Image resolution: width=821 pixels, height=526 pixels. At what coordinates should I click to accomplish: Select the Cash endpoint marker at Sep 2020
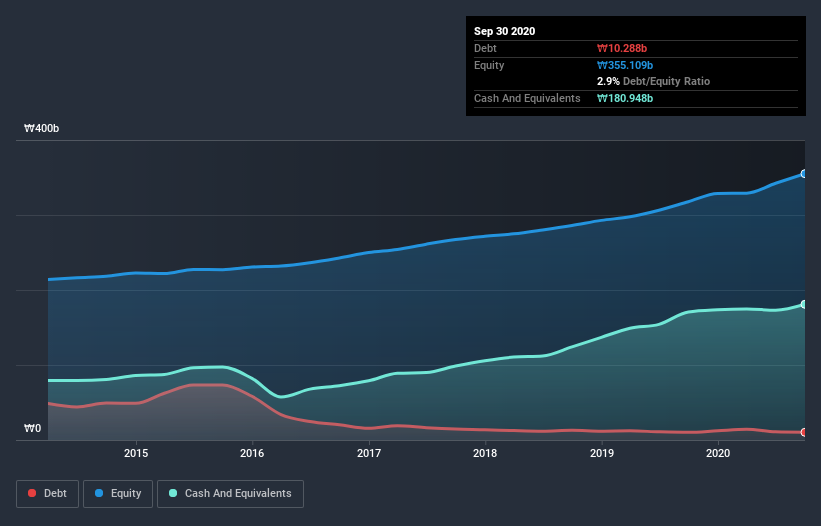point(804,304)
